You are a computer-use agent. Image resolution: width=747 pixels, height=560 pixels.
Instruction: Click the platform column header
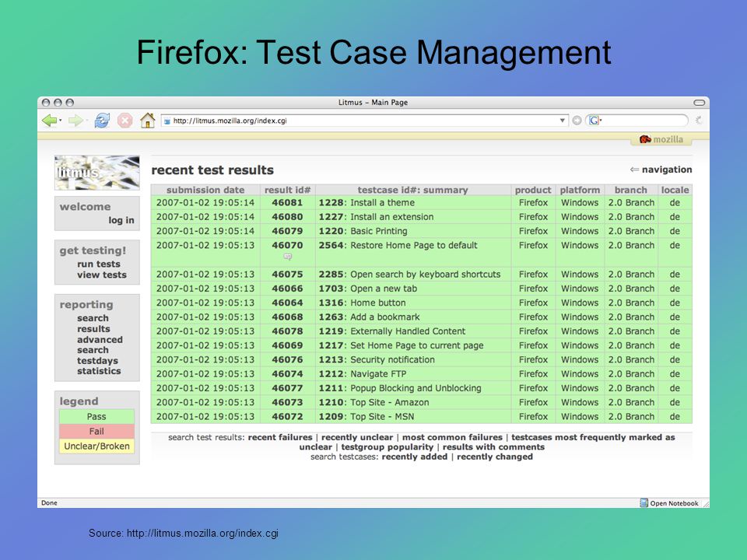tap(580, 190)
